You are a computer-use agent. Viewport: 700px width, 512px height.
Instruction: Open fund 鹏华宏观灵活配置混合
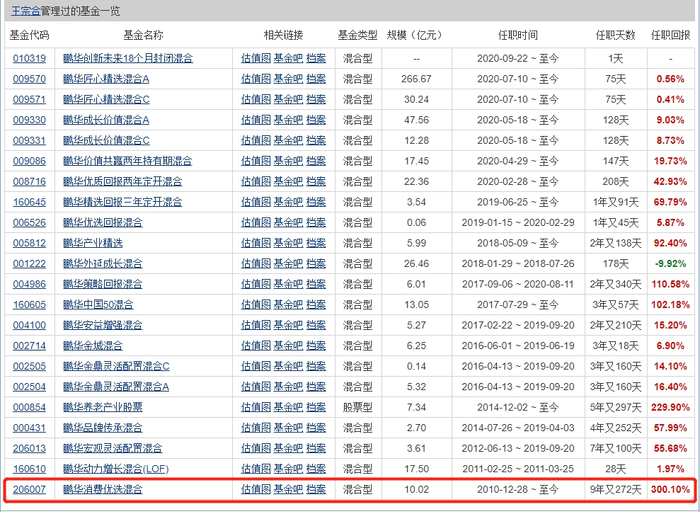(112, 449)
